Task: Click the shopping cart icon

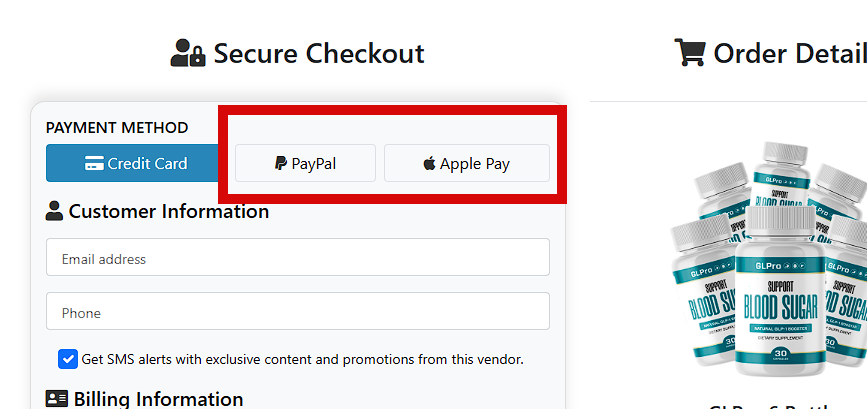Action: (x=689, y=53)
